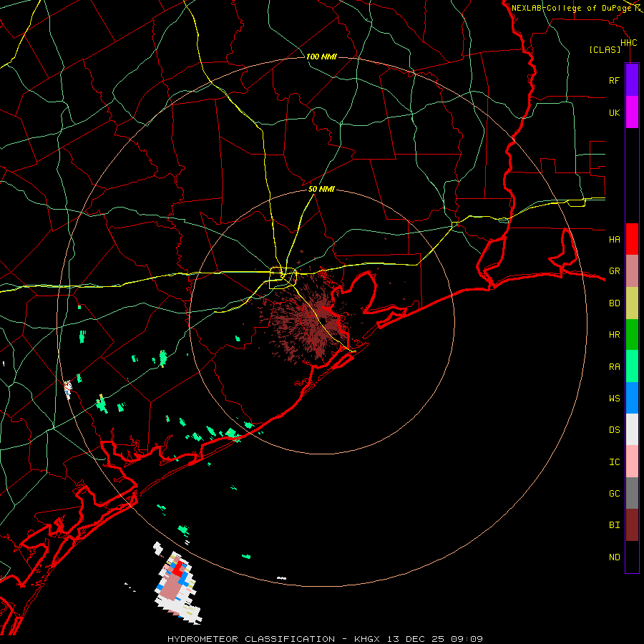This screenshot has width=644, height=644.
Task: Select the RA legend label
Action: (614, 366)
